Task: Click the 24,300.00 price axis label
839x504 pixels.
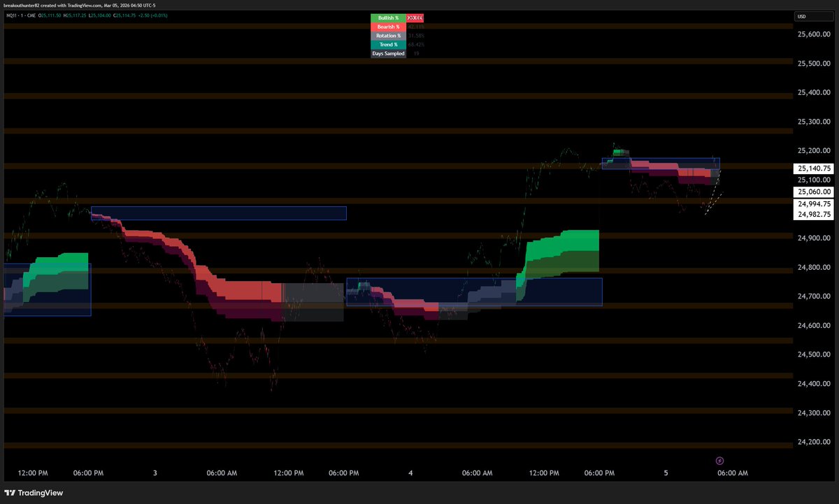Action: click(814, 413)
